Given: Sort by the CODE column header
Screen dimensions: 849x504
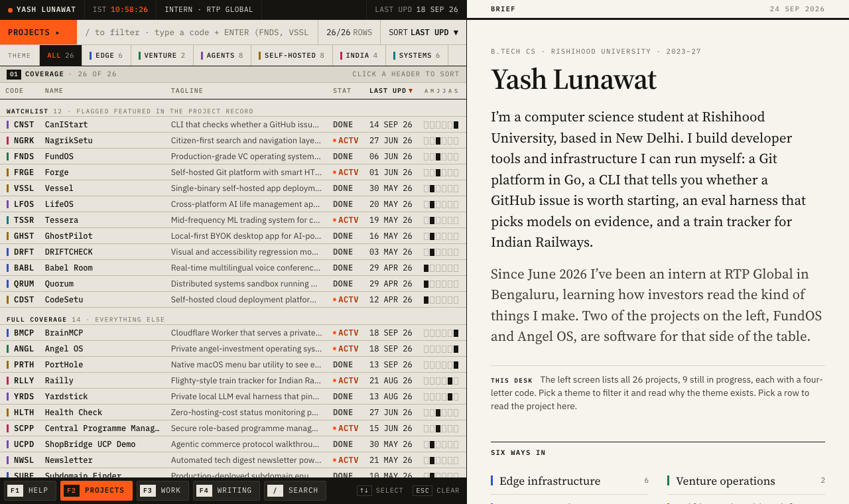Looking at the screenshot, I should pyautogui.click(x=15, y=91).
